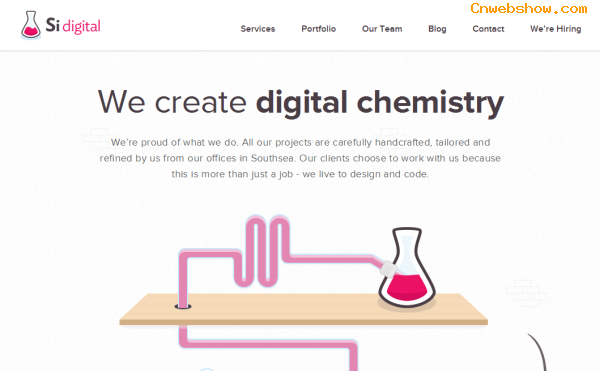Click the pink pipe below the shelf
This screenshot has height=371, width=600.
point(268,347)
